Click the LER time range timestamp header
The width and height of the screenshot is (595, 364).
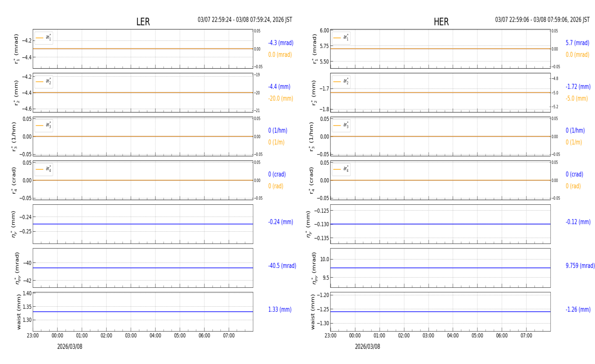(x=245, y=20)
